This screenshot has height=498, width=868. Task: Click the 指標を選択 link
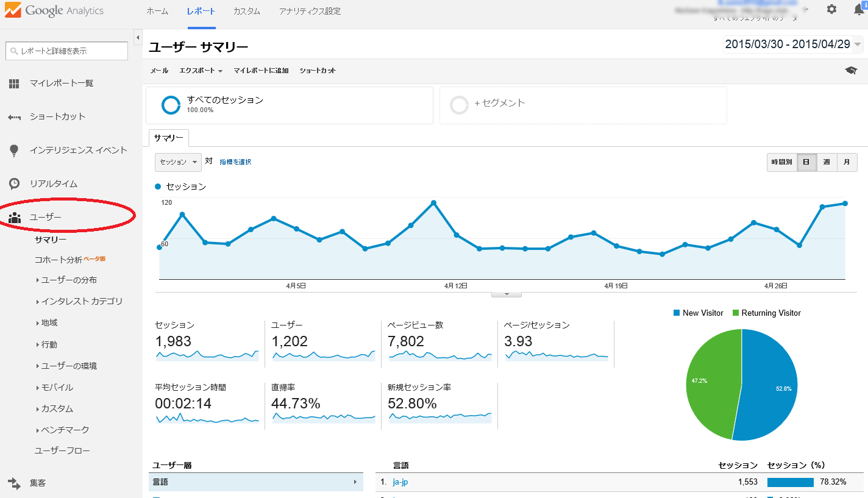(x=235, y=162)
